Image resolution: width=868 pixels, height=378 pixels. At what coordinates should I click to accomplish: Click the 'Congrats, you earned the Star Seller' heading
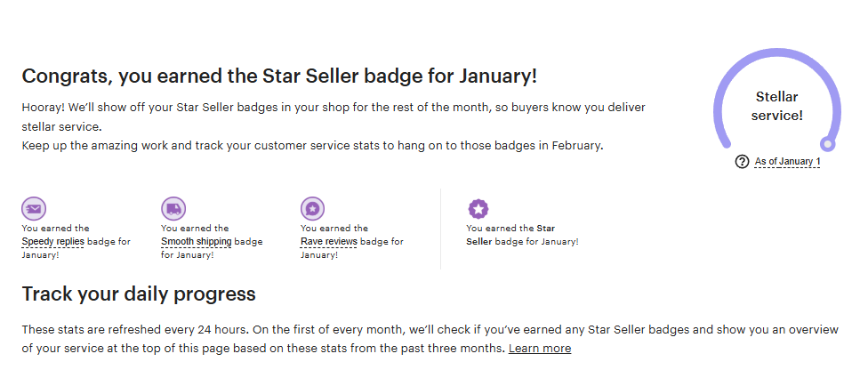(279, 76)
